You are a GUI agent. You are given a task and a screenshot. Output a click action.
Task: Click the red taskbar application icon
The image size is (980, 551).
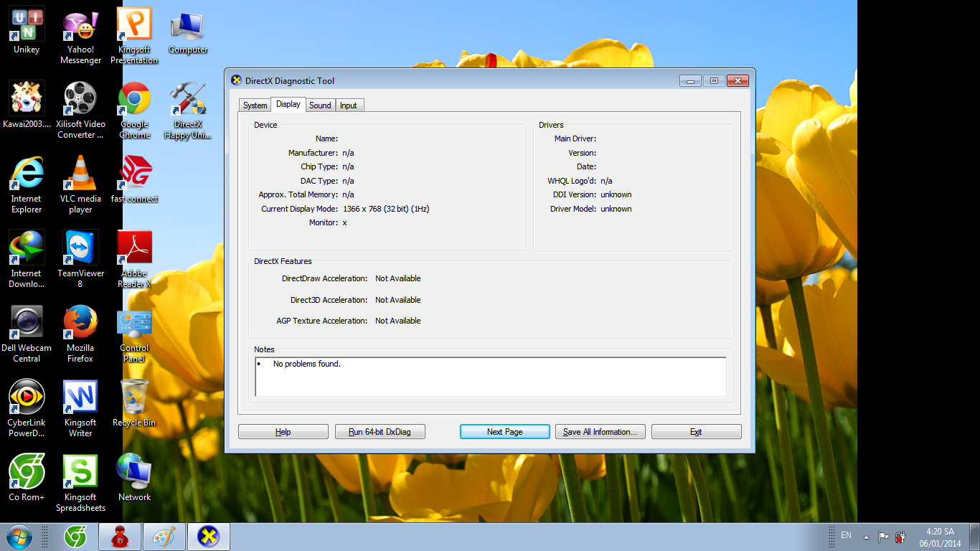[119, 537]
